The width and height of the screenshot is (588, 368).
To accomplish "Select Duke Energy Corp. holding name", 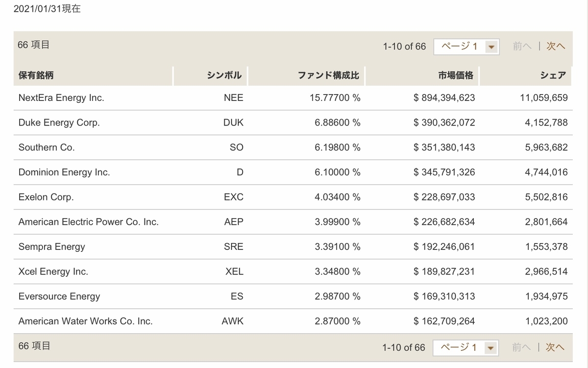I will [59, 123].
